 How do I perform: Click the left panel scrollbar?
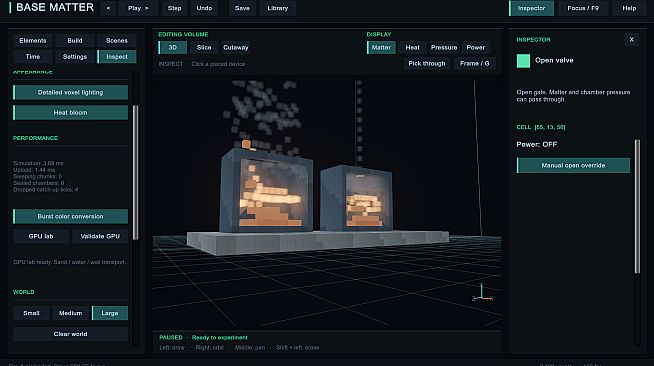(135, 173)
